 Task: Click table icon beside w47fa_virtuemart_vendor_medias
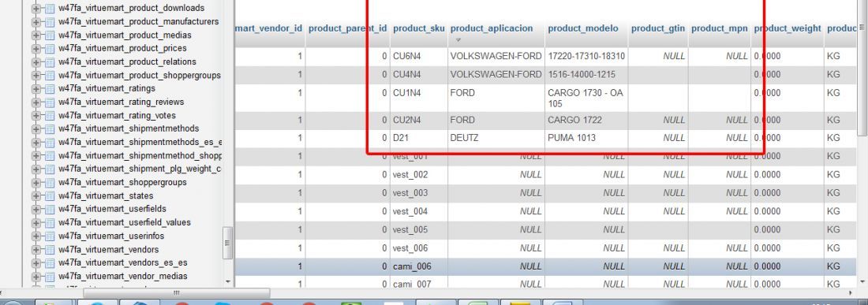[49, 277]
